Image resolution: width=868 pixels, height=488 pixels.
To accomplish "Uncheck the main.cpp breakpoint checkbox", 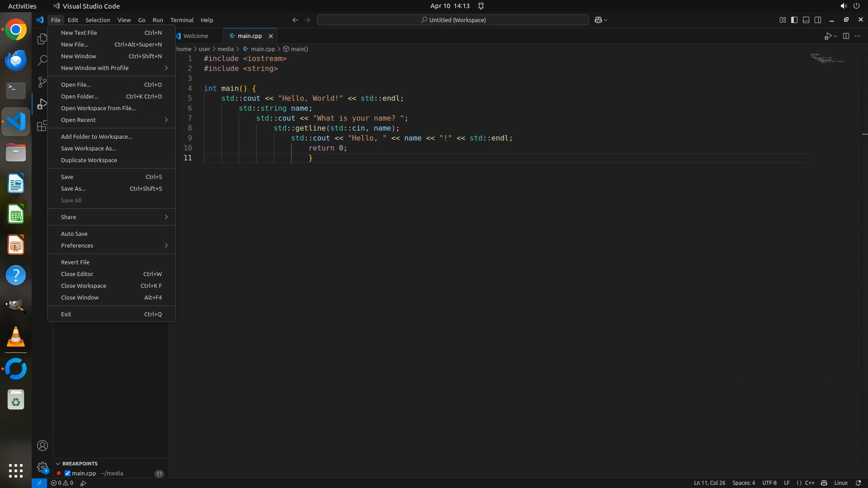I will coord(67,474).
